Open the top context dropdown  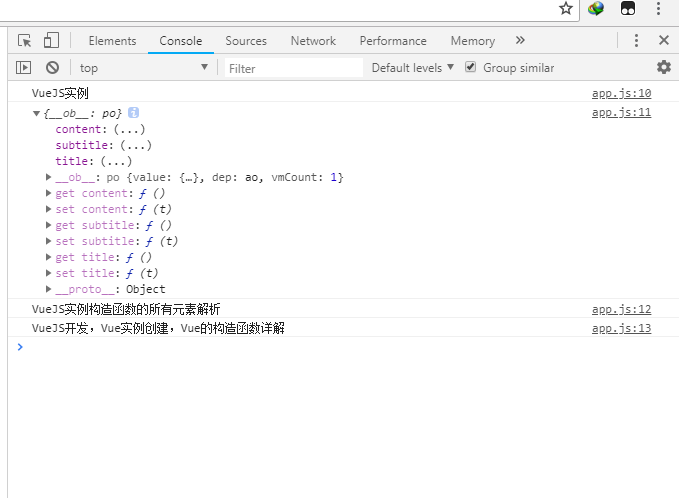pyautogui.click(x=143, y=68)
